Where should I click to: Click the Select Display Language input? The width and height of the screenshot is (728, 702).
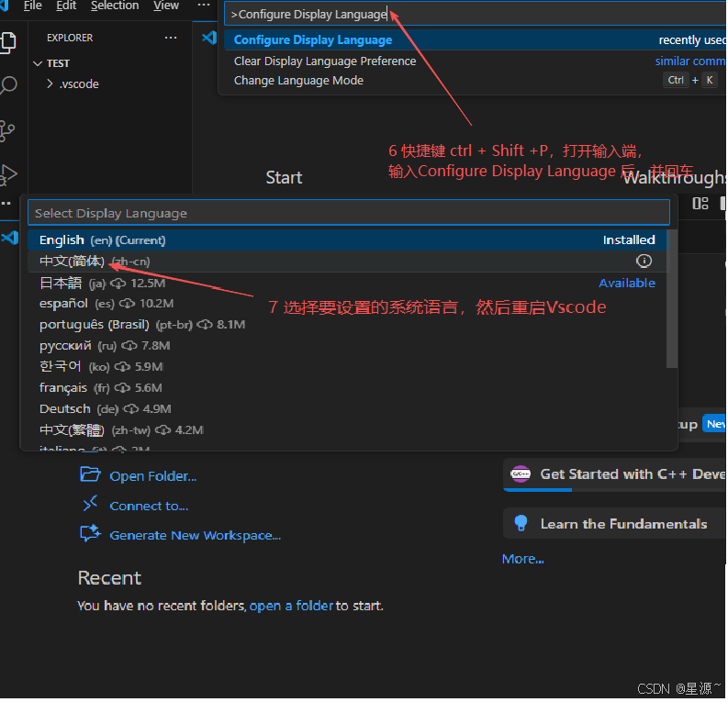(x=349, y=213)
